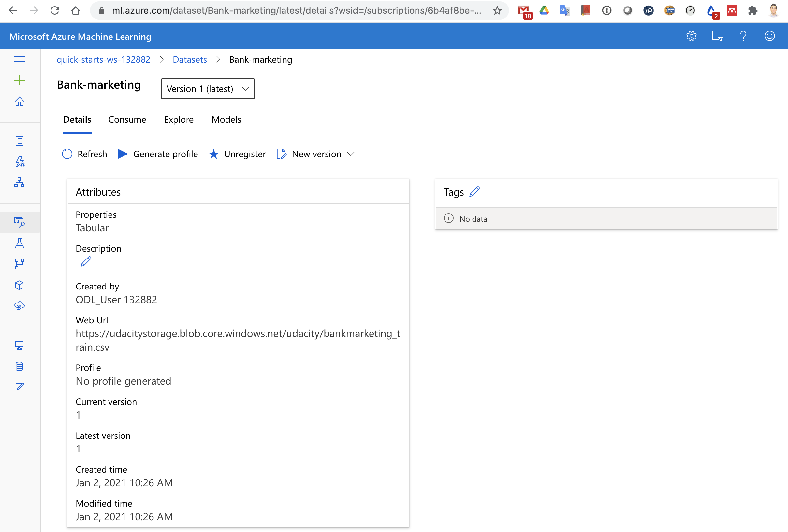Switch to the Explore tab
This screenshot has width=788, height=532.
[179, 120]
